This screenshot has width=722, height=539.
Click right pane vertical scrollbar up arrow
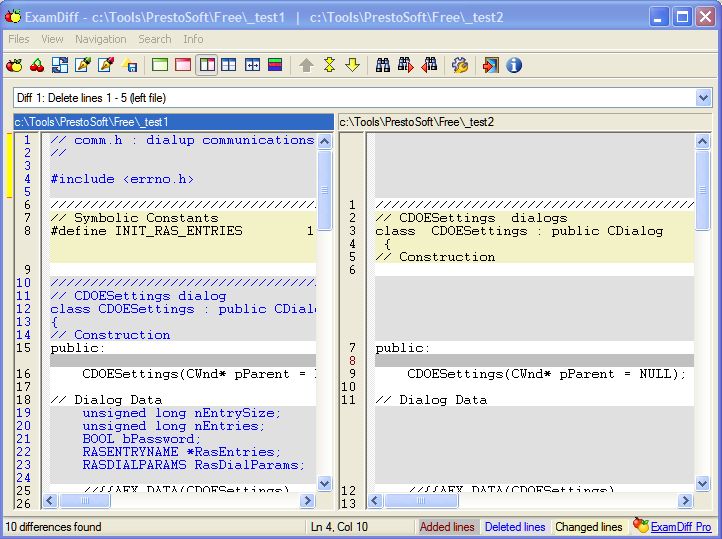point(702,141)
